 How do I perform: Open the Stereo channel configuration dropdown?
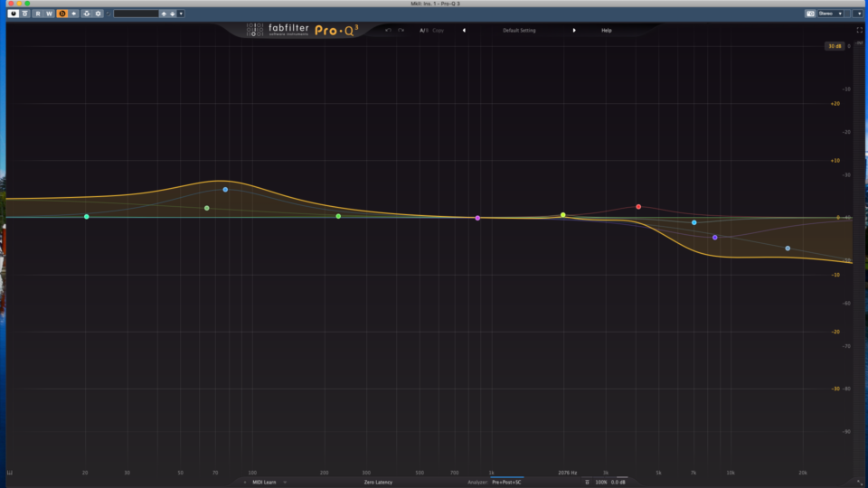tap(831, 14)
